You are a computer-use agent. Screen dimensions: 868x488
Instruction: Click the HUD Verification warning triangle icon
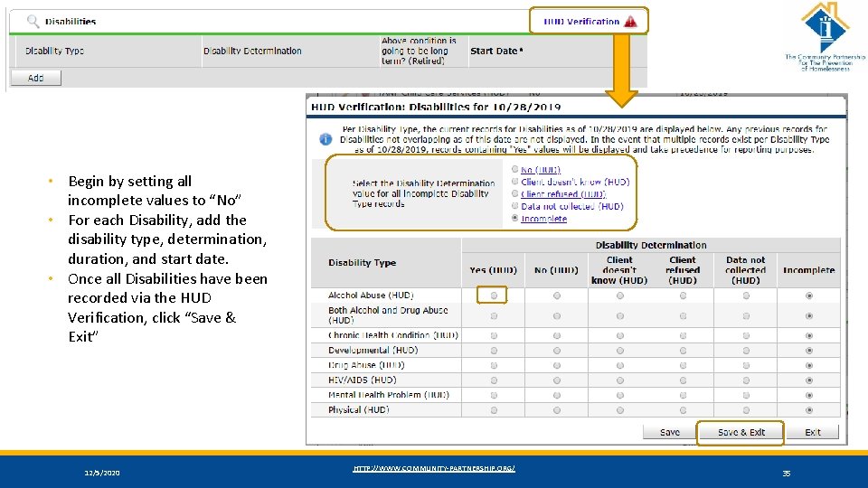pos(630,22)
